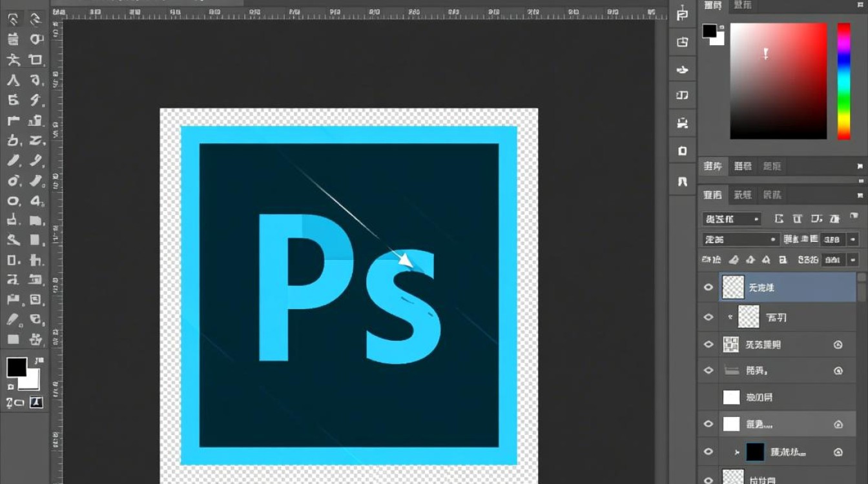Click the first lock icon in the lock row
Image resolution: width=868 pixels, height=484 pixels.
734,259
